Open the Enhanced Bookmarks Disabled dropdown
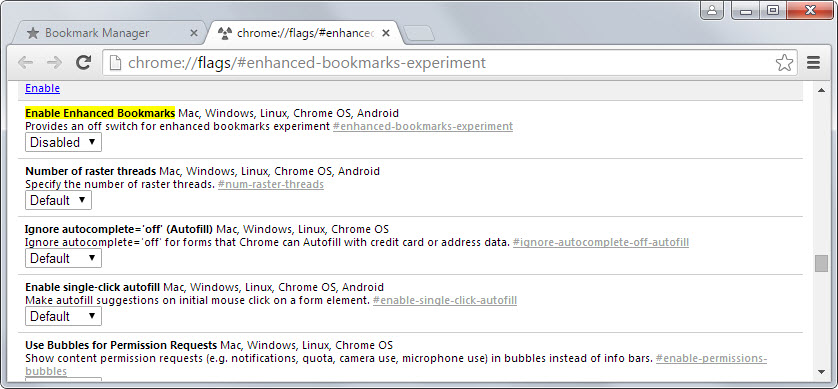Viewport: 838px width, 389px height. (63, 143)
